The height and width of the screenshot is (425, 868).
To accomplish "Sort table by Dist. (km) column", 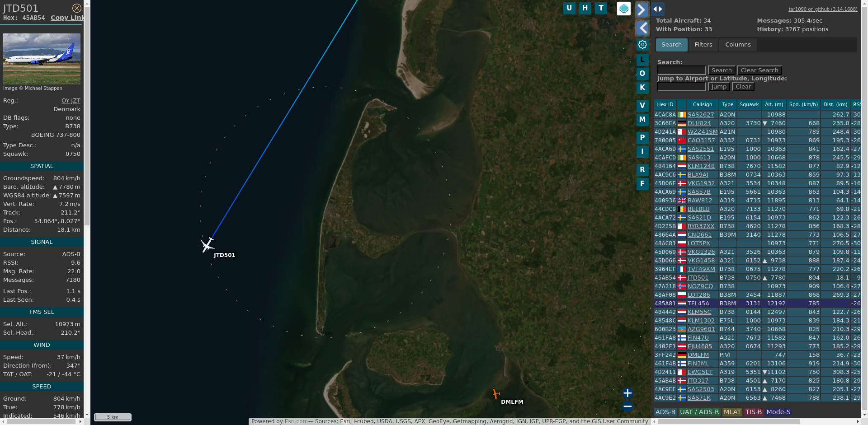I will [835, 104].
